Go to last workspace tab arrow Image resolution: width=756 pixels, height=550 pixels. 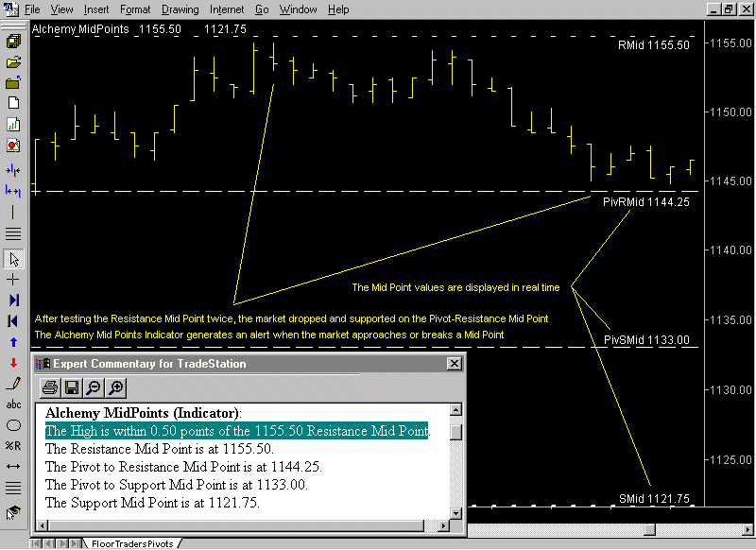76,543
